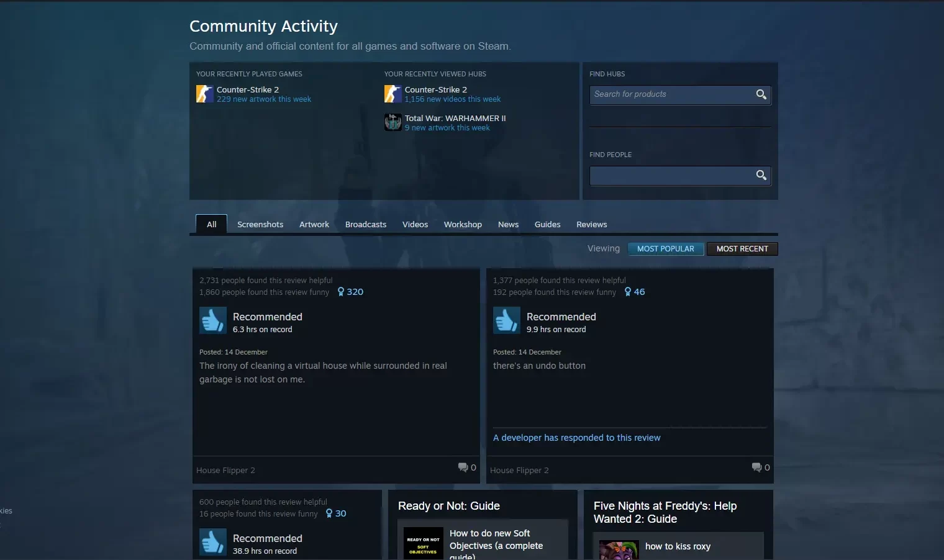The height and width of the screenshot is (560, 944).
Task: Switch to the Screenshots tab
Action: coord(260,224)
